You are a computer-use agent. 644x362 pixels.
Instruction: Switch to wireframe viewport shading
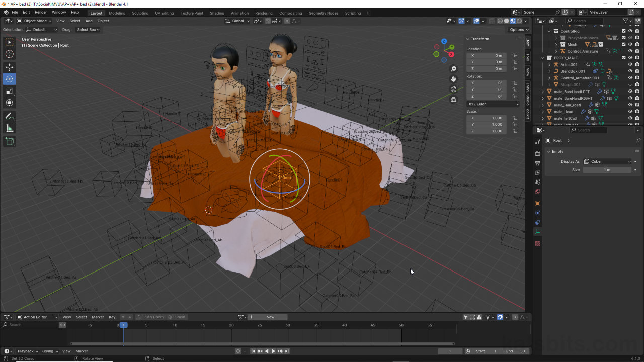[500, 21]
